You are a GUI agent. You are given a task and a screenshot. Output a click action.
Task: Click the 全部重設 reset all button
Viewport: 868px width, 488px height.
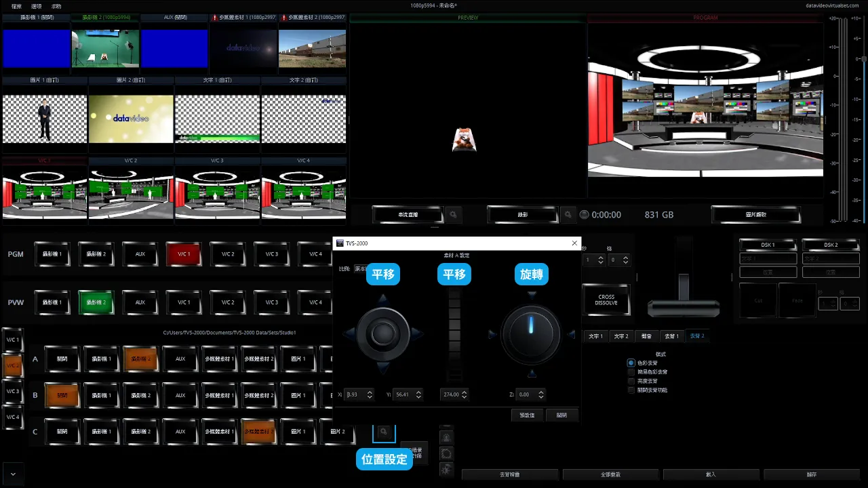click(610, 474)
